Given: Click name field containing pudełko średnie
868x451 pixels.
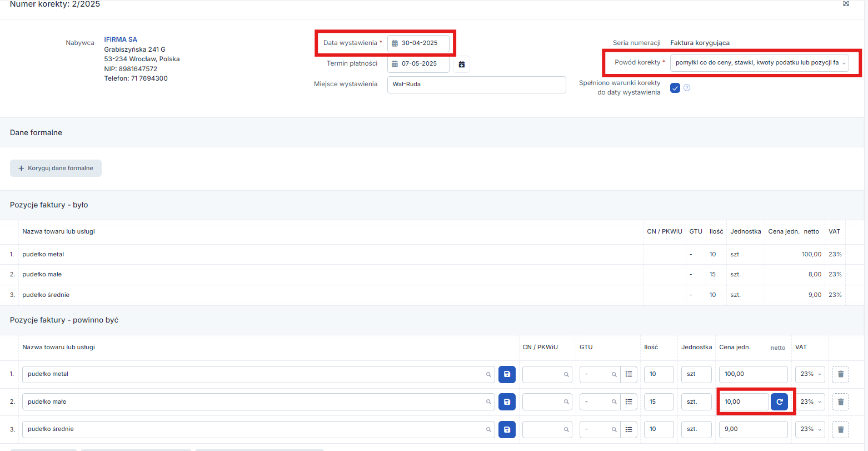Looking at the screenshot, I should [258, 429].
